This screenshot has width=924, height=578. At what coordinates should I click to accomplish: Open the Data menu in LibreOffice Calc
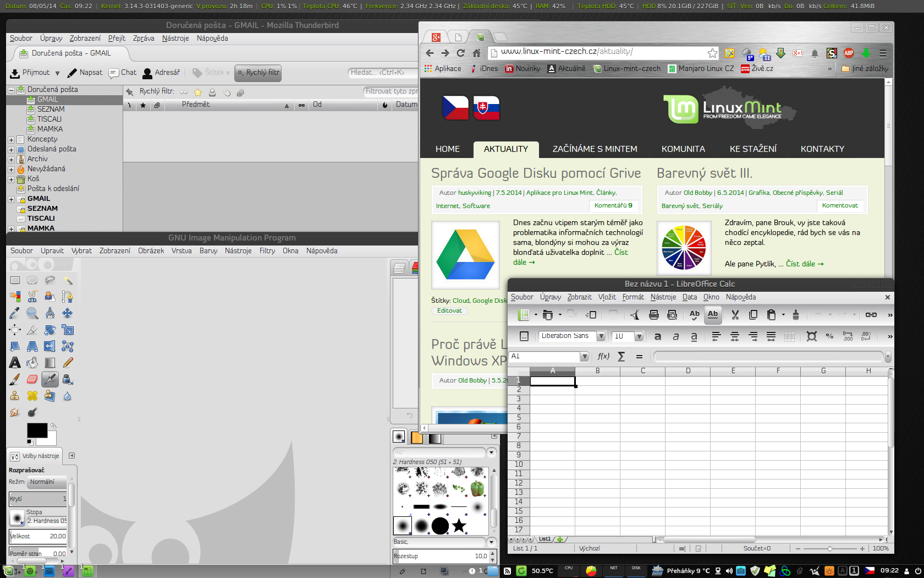pyautogui.click(x=690, y=297)
